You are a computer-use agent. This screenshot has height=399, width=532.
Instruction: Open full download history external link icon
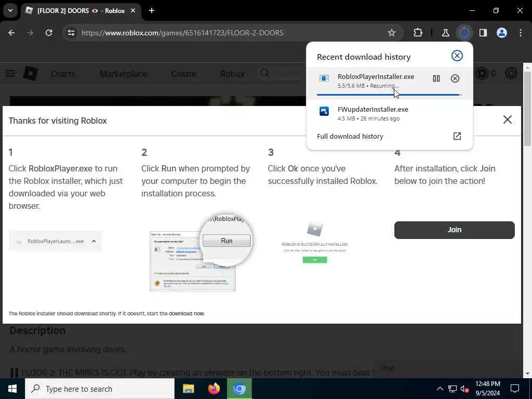(457, 136)
